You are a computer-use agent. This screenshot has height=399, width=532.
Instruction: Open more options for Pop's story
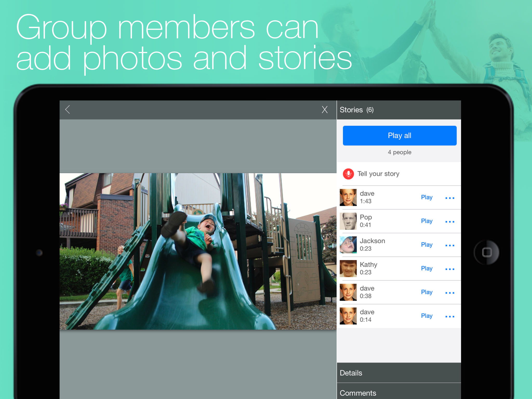click(450, 222)
